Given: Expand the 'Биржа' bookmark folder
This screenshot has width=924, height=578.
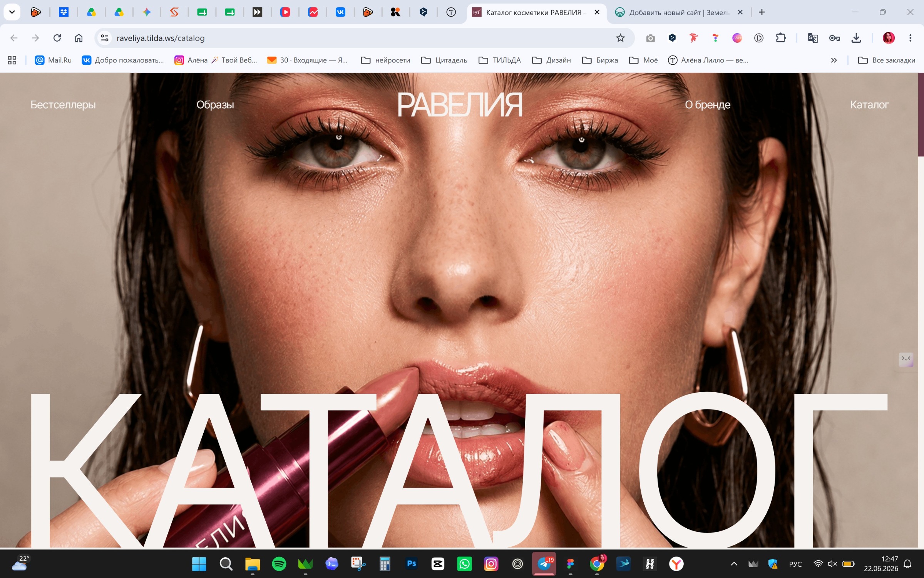Looking at the screenshot, I should [x=600, y=60].
